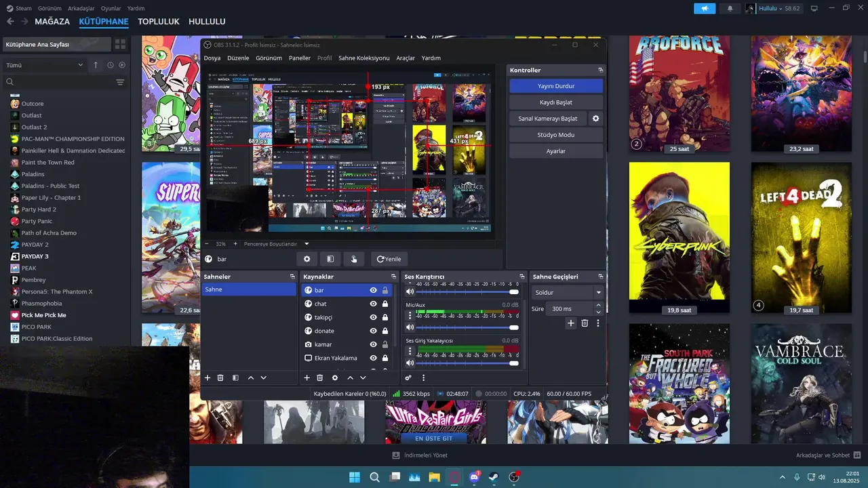The width and height of the screenshot is (868, 488).
Task: Open audio mixer options menu at bottom
Action: point(424,378)
